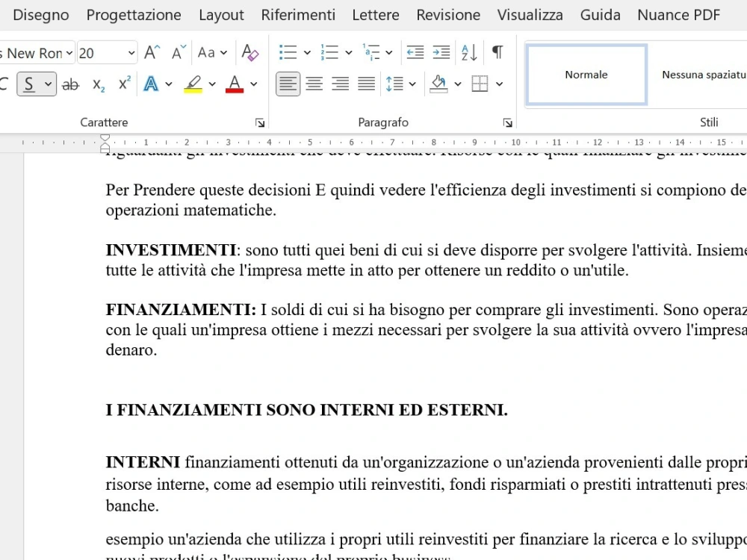The height and width of the screenshot is (560, 747).
Task: Open the highlight color dropdown arrow
Action: tap(212, 84)
